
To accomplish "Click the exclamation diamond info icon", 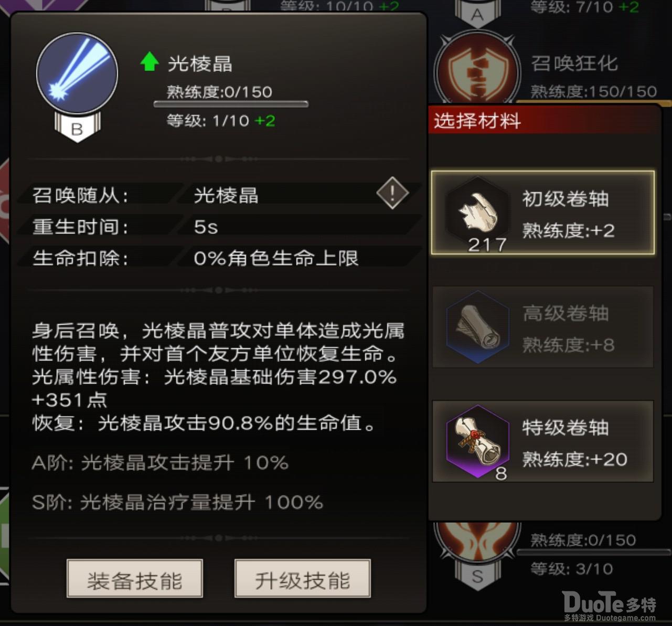I will tap(392, 193).
